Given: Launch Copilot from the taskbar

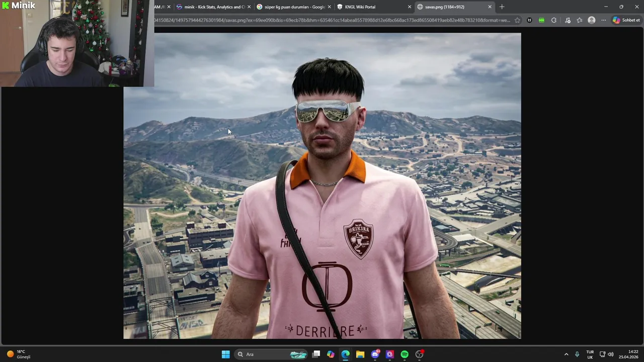Looking at the screenshot, I should pyautogui.click(x=331, y=354).
